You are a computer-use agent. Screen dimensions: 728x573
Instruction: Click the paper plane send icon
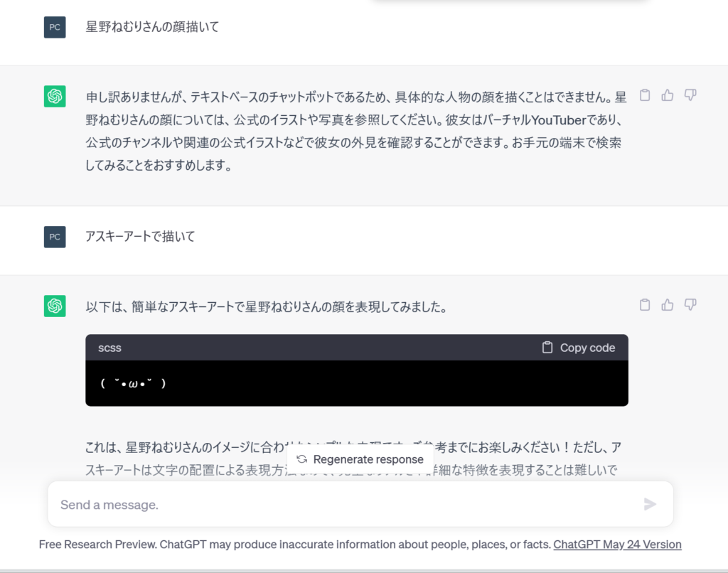pos(649,504)
